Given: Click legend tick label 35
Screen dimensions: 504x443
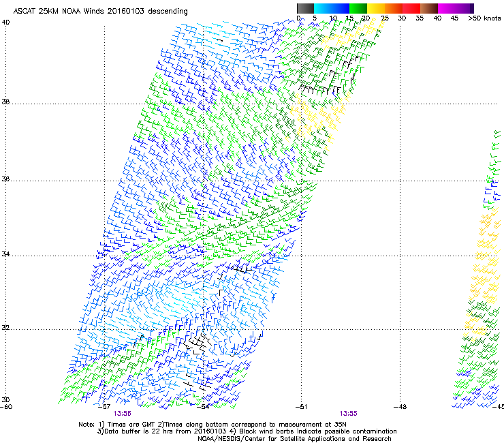Looking at the screenshot, I should point(420,18).
